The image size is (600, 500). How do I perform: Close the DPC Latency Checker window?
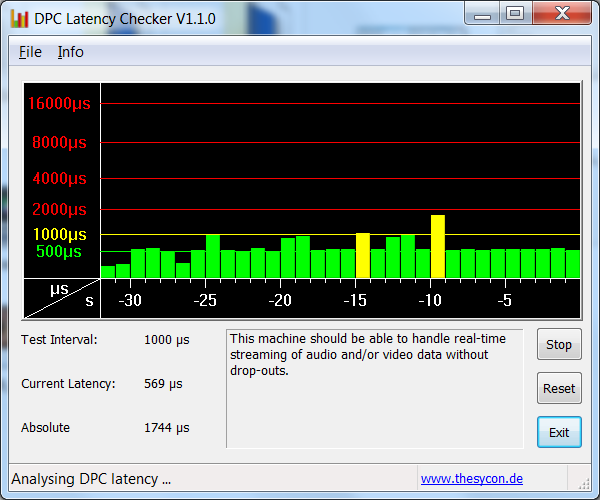562,14
